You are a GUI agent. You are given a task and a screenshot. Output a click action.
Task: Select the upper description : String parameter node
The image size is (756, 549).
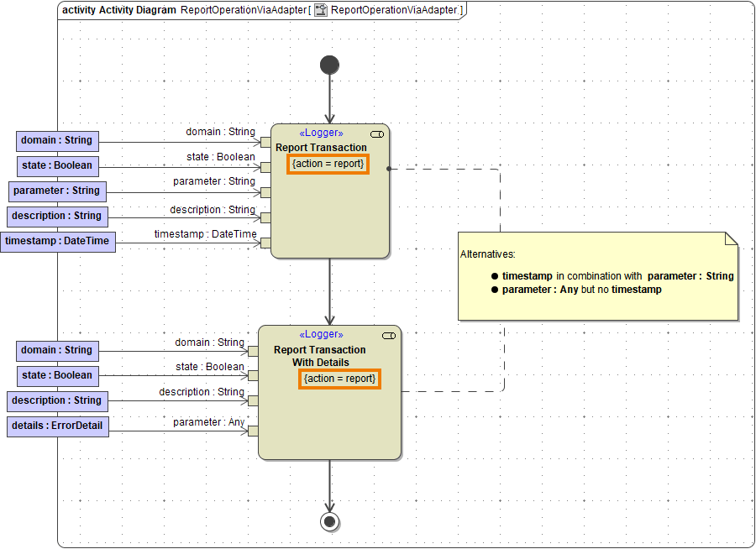click(x=56, y=216)
